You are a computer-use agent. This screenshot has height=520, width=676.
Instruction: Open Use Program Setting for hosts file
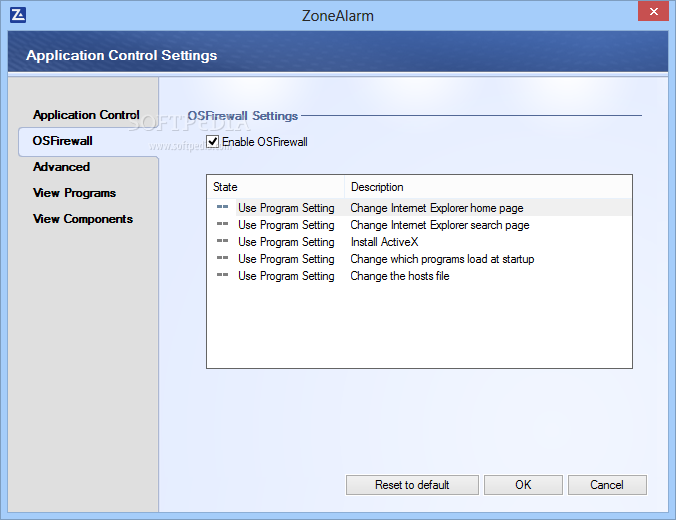(286, 276)
